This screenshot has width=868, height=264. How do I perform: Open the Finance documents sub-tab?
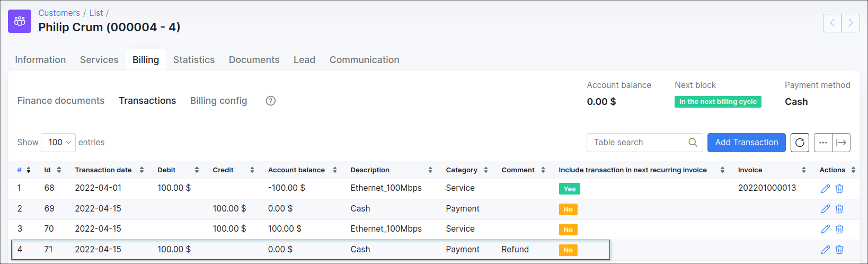61,101
